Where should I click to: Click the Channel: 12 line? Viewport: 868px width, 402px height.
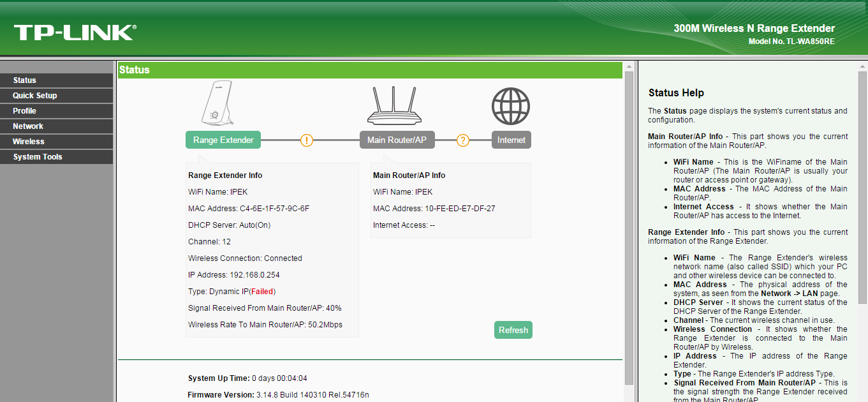[210, 242]
